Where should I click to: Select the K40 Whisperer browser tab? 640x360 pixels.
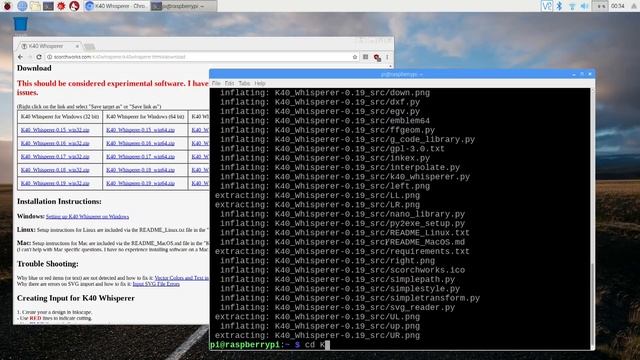click(x=49, y=46)
